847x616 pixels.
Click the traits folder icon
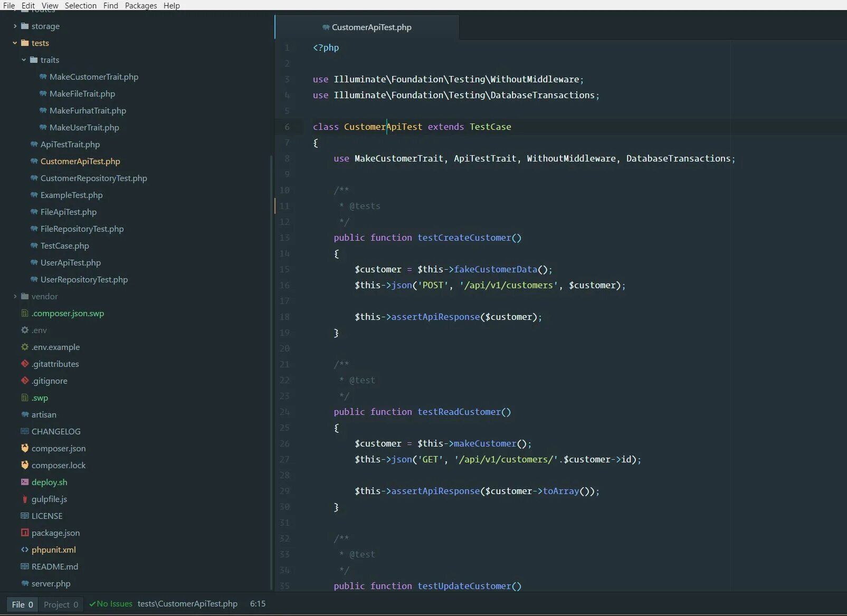pos(34,60)
